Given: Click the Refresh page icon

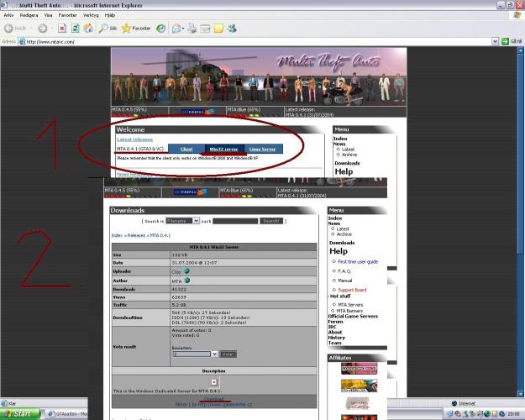Looking at the screenshot, I should (x=76, y=27).
